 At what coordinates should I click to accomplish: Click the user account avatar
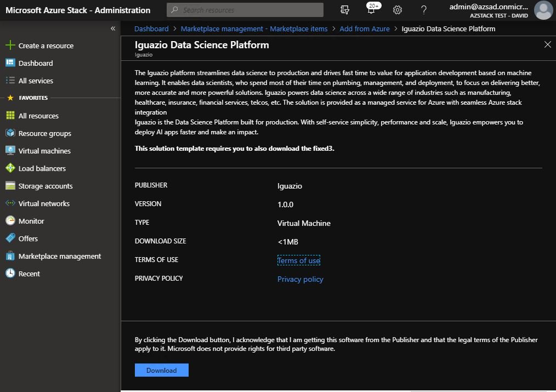click(544, 10)
